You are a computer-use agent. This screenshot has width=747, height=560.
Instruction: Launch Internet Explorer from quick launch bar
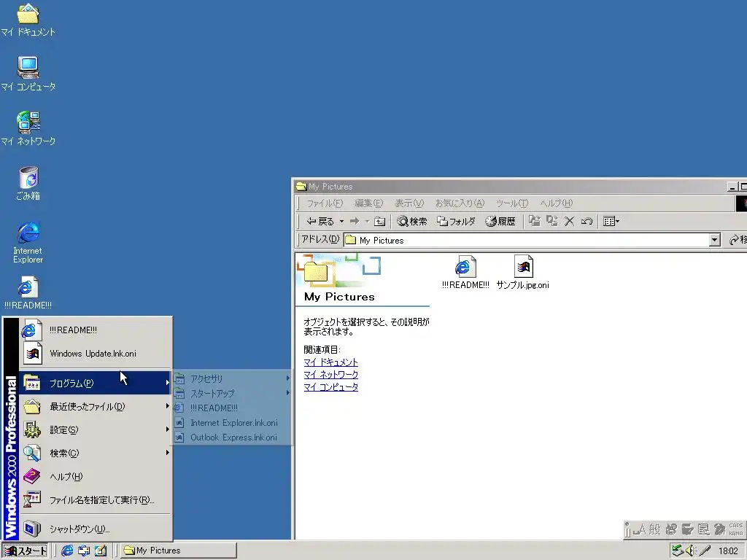click(67, 551)
